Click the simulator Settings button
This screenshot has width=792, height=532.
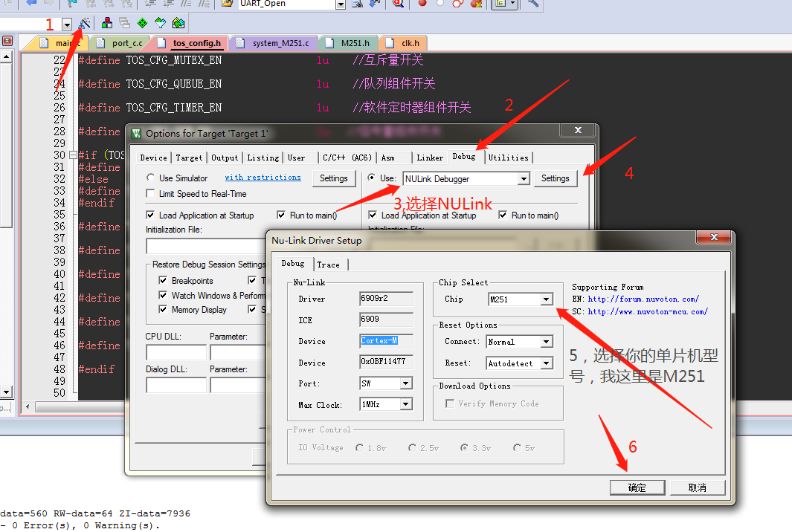(333, 178)
